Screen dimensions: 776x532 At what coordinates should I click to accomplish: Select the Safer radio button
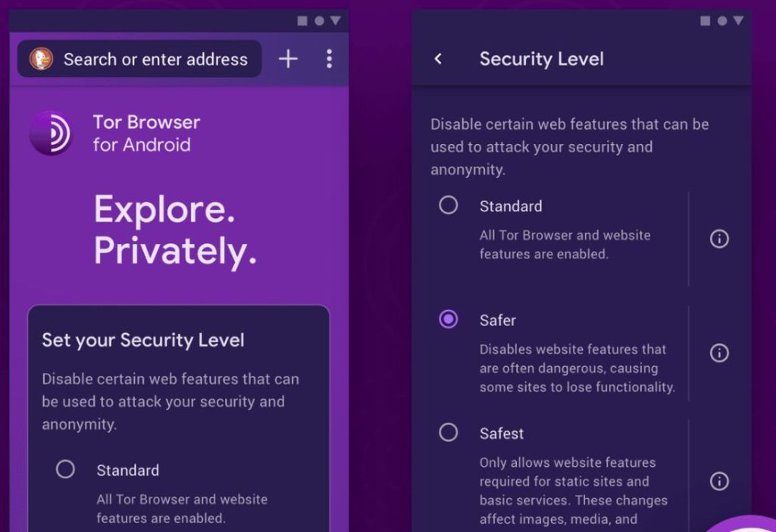[449, 319]
